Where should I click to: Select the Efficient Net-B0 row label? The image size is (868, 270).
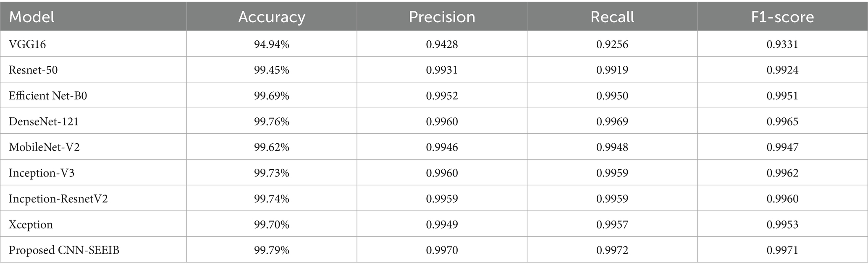(48, 96)
